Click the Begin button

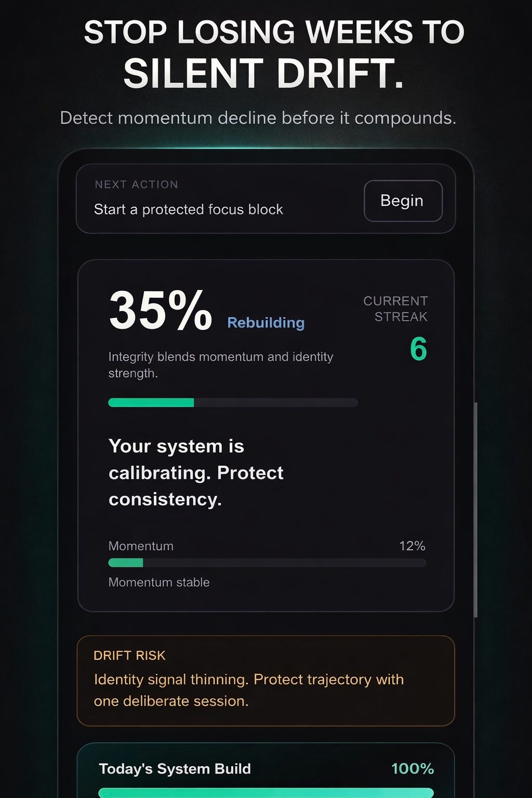(x=403, y=201)
